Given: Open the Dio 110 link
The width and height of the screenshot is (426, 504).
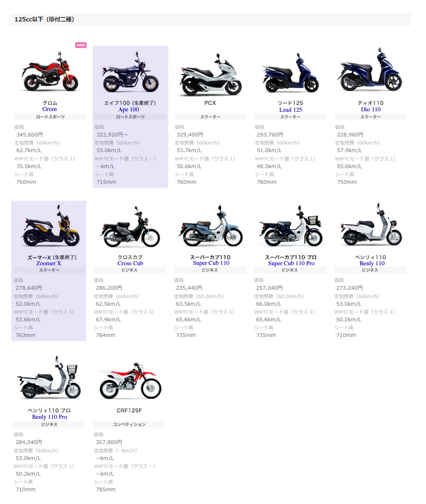Looking at the screenshot, I should point(371,110).
